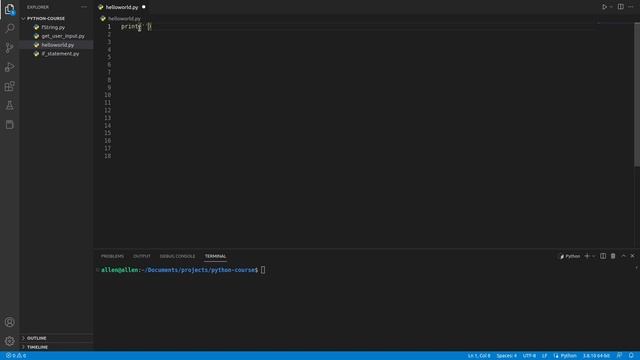This screenshot has height=360, width=640.
Task: Click the Ln, Col cursor position indicator
Action: 479,356
